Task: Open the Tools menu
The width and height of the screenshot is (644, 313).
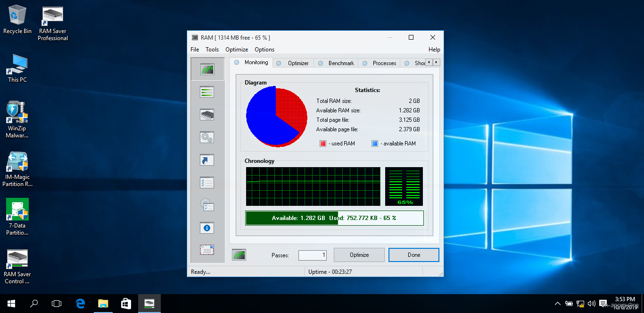Action: (x=212, y=50)
